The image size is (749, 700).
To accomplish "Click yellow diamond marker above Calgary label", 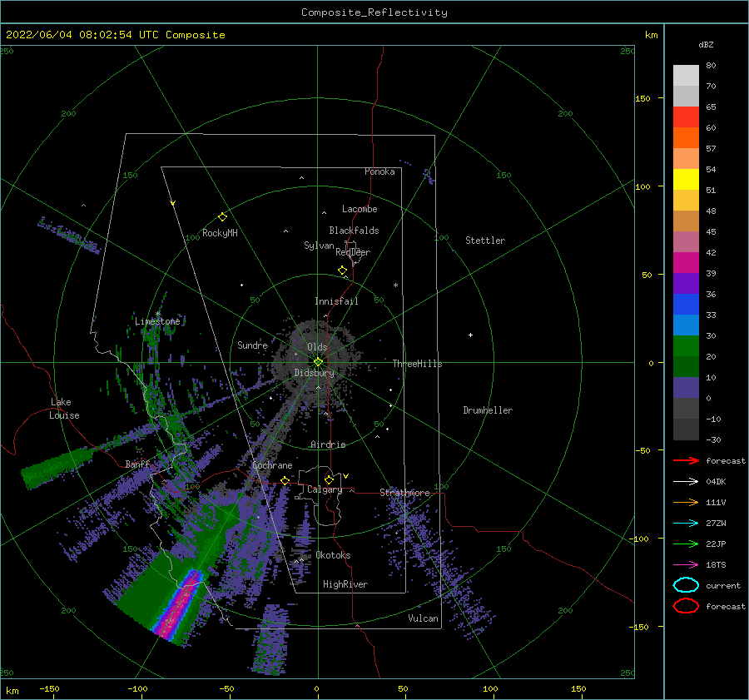I will pos(329,479).
